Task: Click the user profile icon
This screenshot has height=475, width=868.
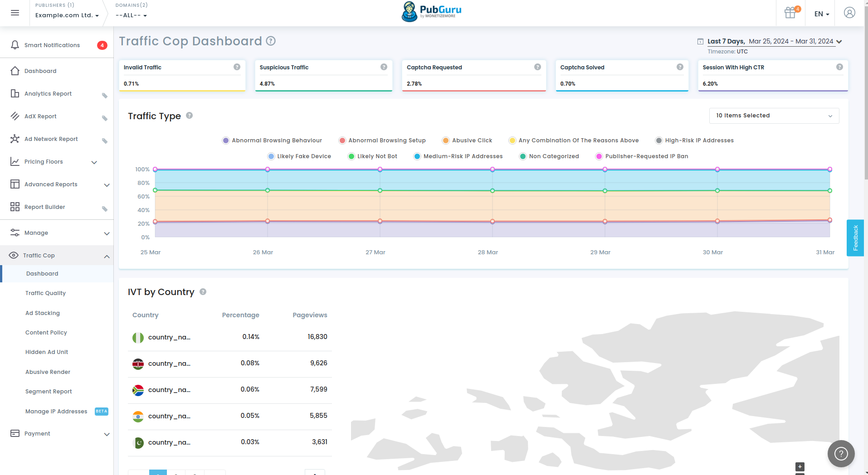Action: point(849,13)
